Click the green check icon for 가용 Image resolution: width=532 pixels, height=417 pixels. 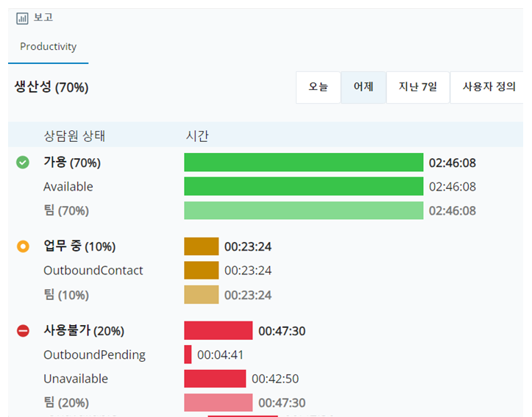pos(23,163)
